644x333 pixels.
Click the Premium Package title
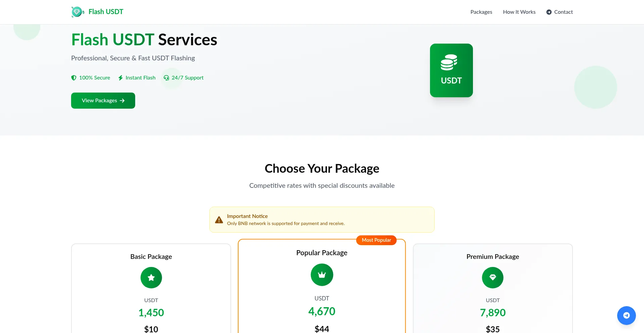pyautogui.click(x=492, y=257)
